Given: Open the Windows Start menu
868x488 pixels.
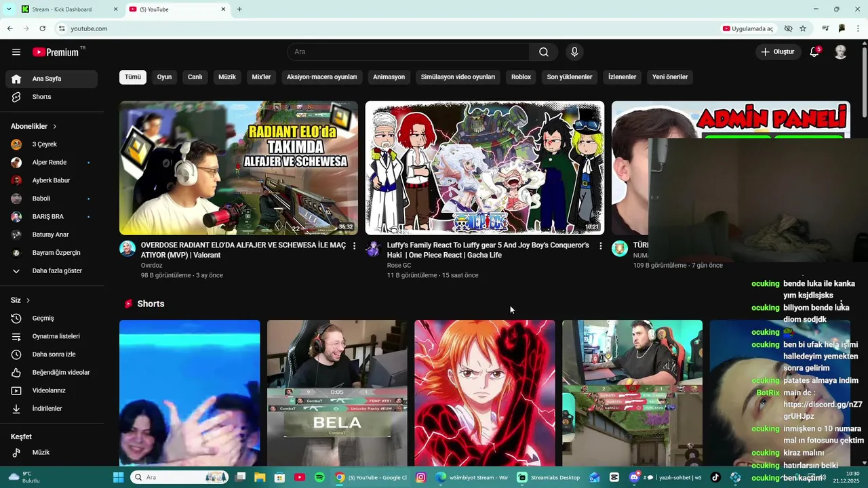Looking at the screenshot, I should [119, 477].
